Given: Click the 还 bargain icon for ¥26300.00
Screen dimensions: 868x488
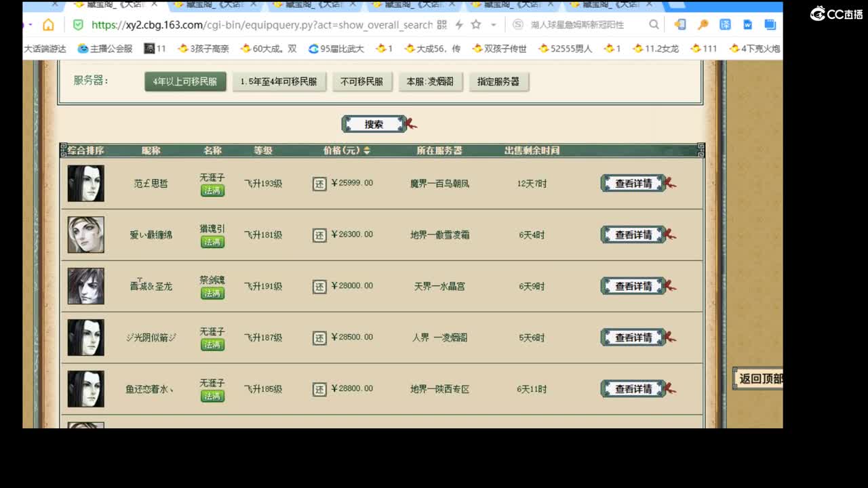Looking at the screenshot, I should click(x=319, y=235).
